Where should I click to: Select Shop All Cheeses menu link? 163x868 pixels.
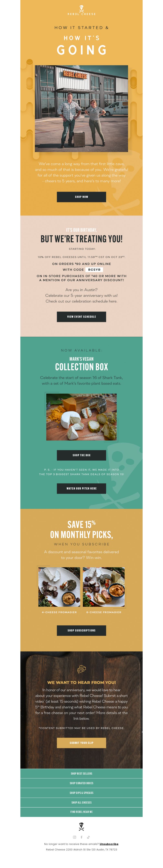click(x=81, y=802)
